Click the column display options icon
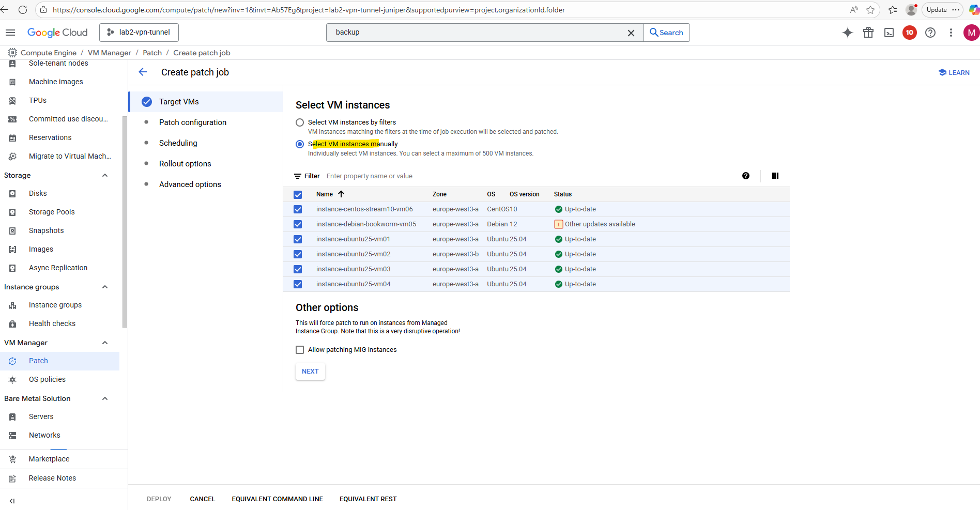This screenshot has width=980, height=510. click(775, 176)
